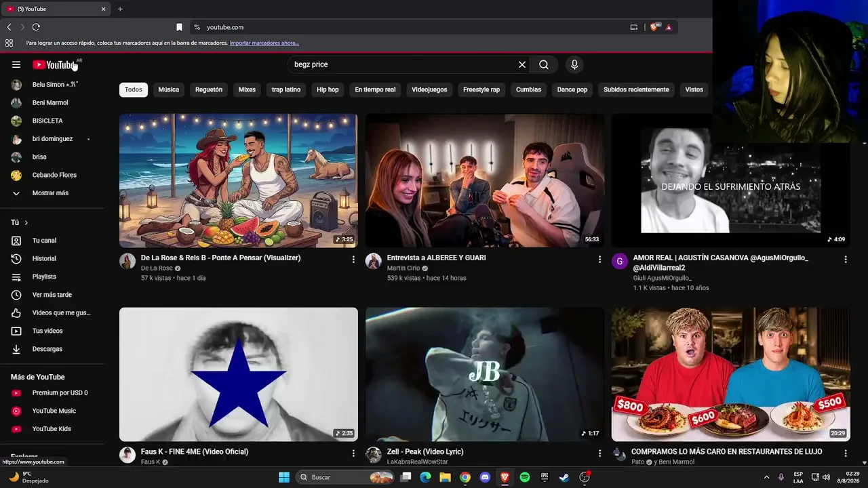
Task: Run the search with the magnifier button
Action: pos(544,64)
